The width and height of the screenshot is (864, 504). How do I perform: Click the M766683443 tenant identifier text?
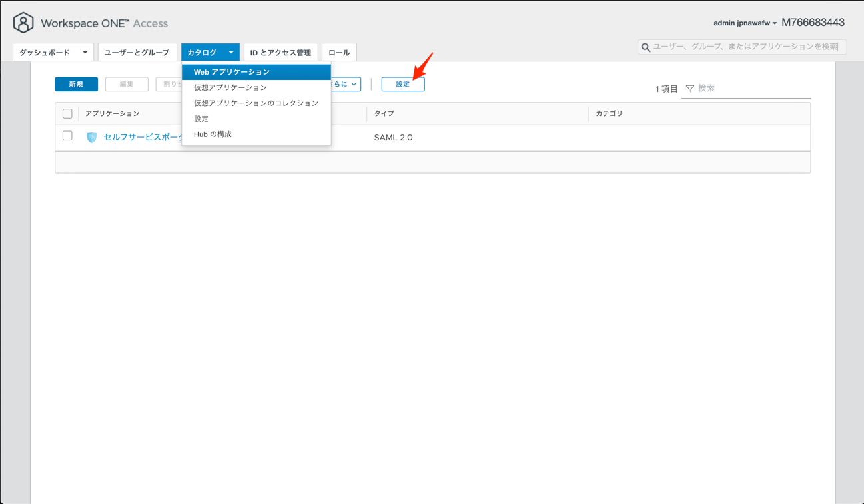[813, 23]
